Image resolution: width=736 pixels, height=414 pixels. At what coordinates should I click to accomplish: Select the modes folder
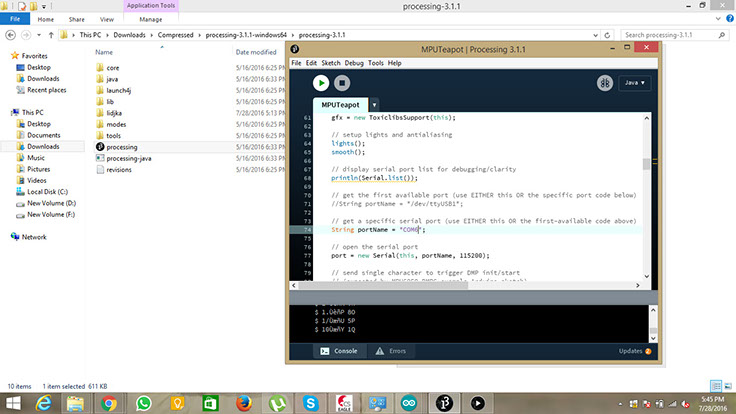pyautogui.click(x=116, y=124)
